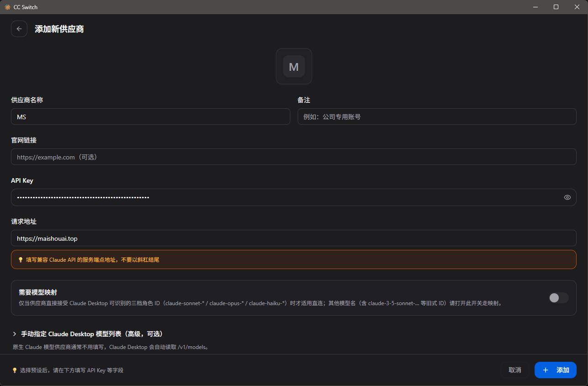Toggle the 需要模型映射 switch

559,298
